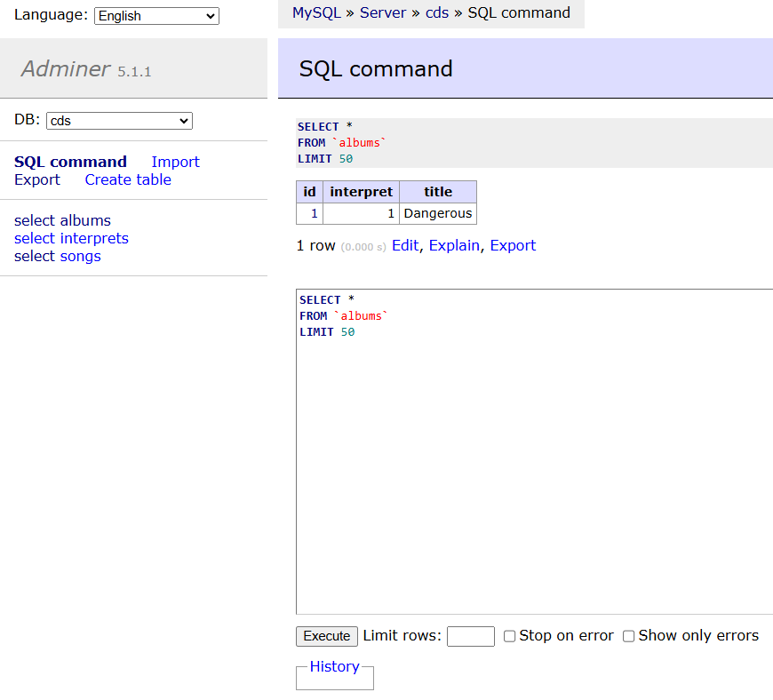Click Edit link below results

pos(405,245)
